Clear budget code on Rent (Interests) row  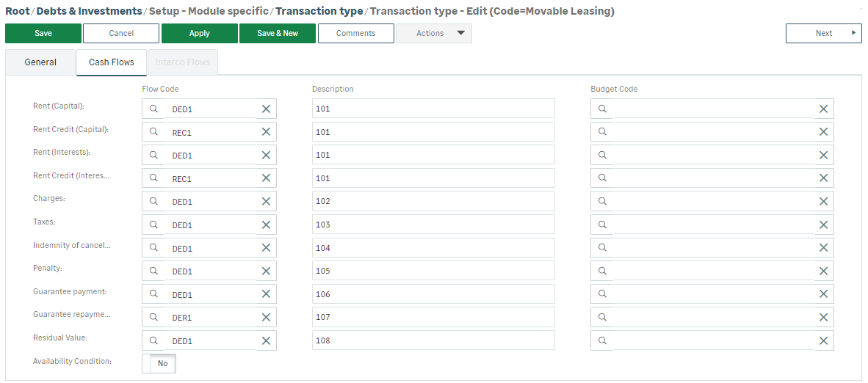pos(823,155)
